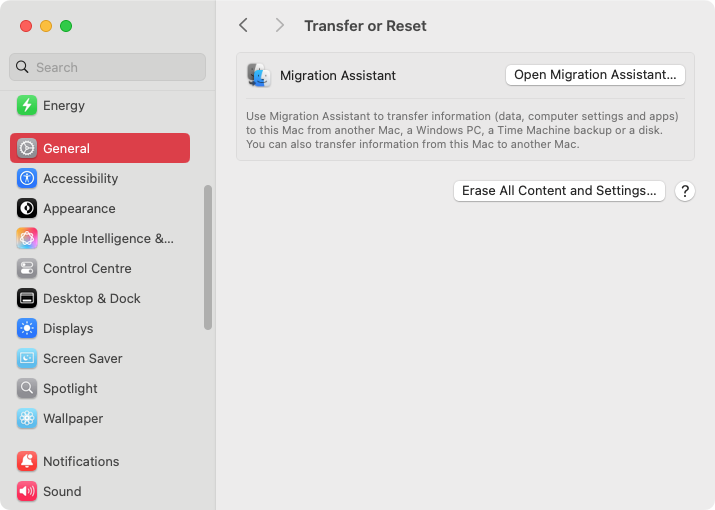Minimize window with the yellow button
715x510 pixels.
click(x=46, y=26)
